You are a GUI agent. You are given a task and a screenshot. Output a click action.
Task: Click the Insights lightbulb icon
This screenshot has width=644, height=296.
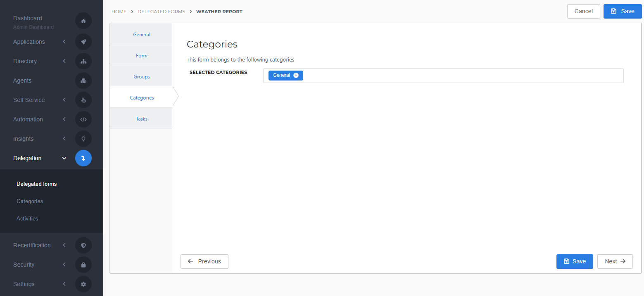(x=83, y=139)
